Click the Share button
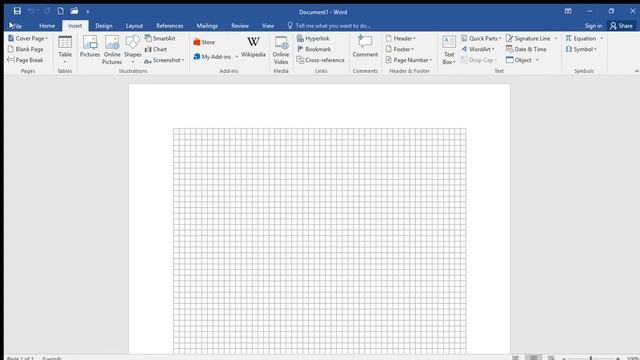Viewport: 640px width, 360px height. pos(621,26)
